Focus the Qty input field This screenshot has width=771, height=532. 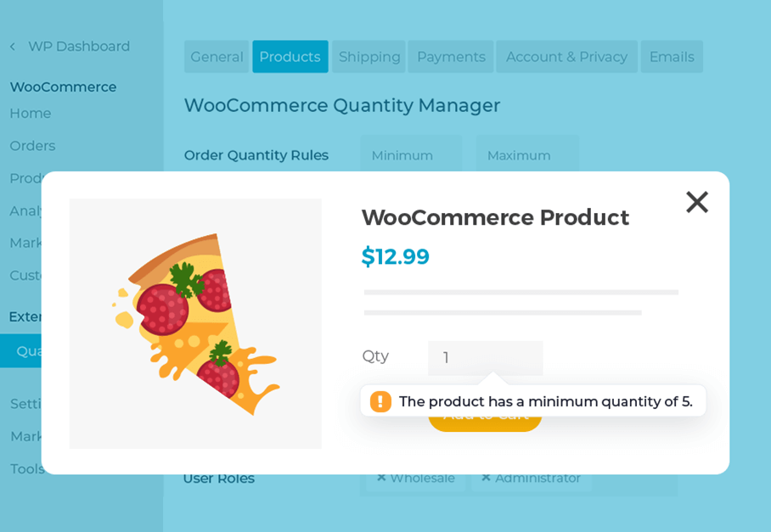click(x=485, y=357)
